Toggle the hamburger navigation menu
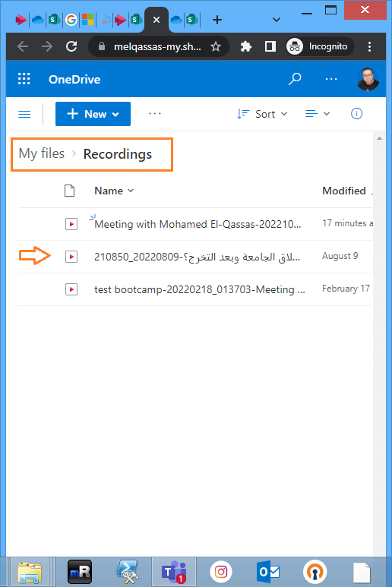Screen dimensions: 392x587 coord(24,114)
